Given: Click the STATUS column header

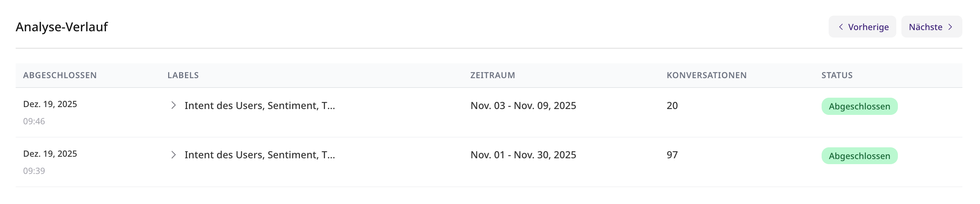Looking at the screenshot, I should [x=836, y=75].
